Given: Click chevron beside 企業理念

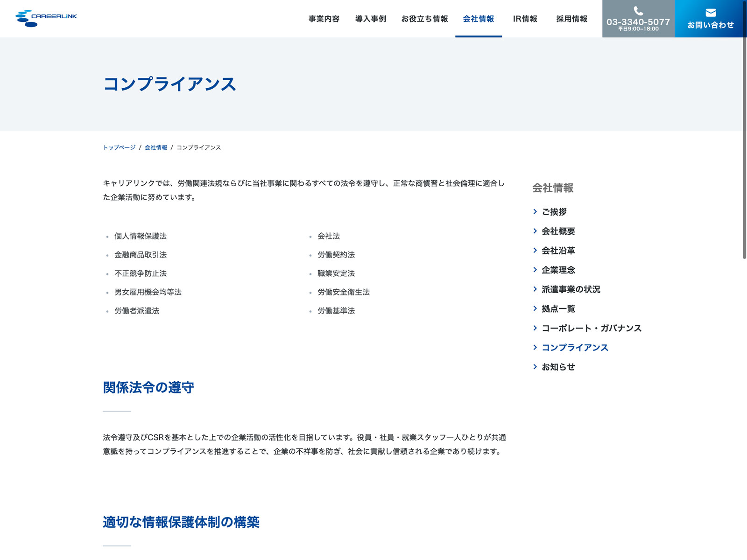Looking at the screenshot, I should click(x=535, y=270).
